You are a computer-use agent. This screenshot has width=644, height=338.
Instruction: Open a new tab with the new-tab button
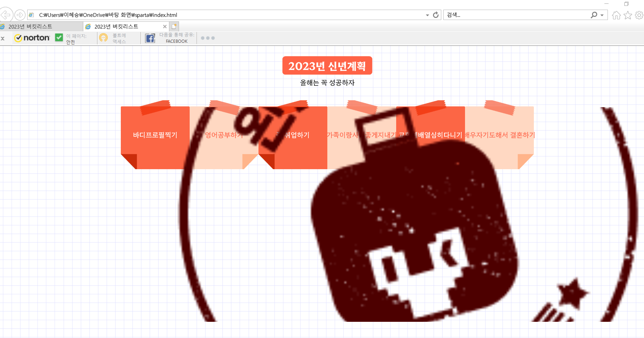point(174,27)
